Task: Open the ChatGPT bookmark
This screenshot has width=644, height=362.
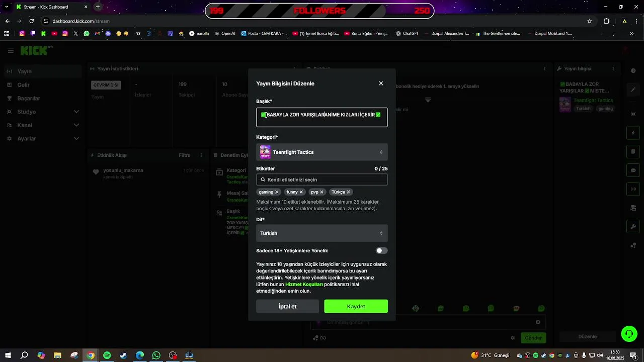Action: (x=407, y=34)
